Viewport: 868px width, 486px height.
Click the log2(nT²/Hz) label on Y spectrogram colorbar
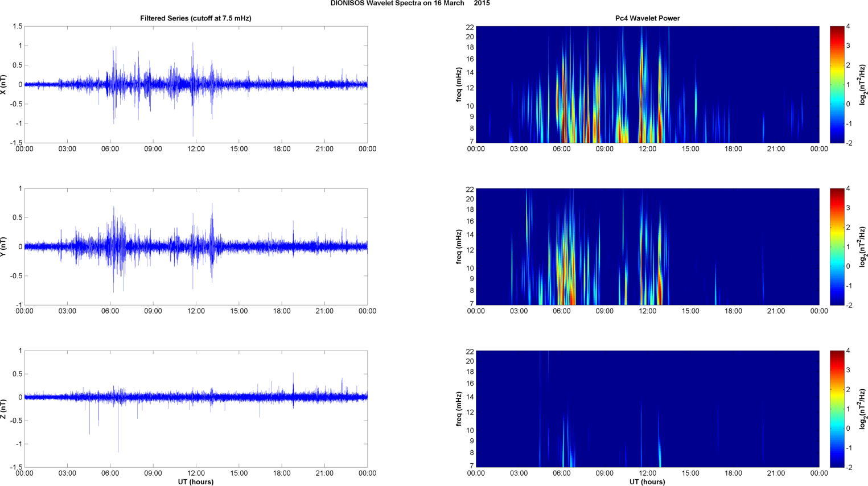point(863,247)
